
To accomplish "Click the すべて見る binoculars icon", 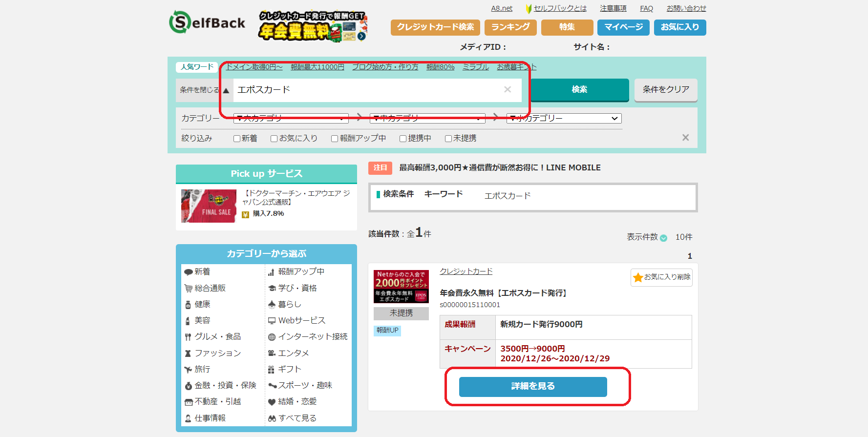I will pyautogui.click(x=272, y=418).
